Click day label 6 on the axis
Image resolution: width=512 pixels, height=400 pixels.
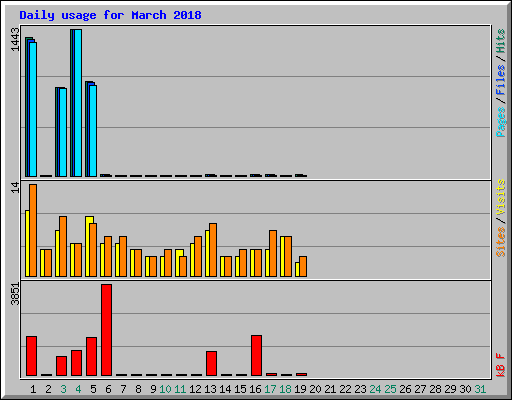click(x=108, y=389)
